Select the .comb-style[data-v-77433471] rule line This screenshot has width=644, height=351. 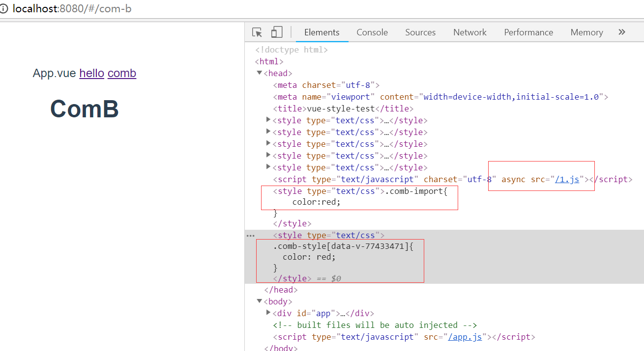[343, 246]
